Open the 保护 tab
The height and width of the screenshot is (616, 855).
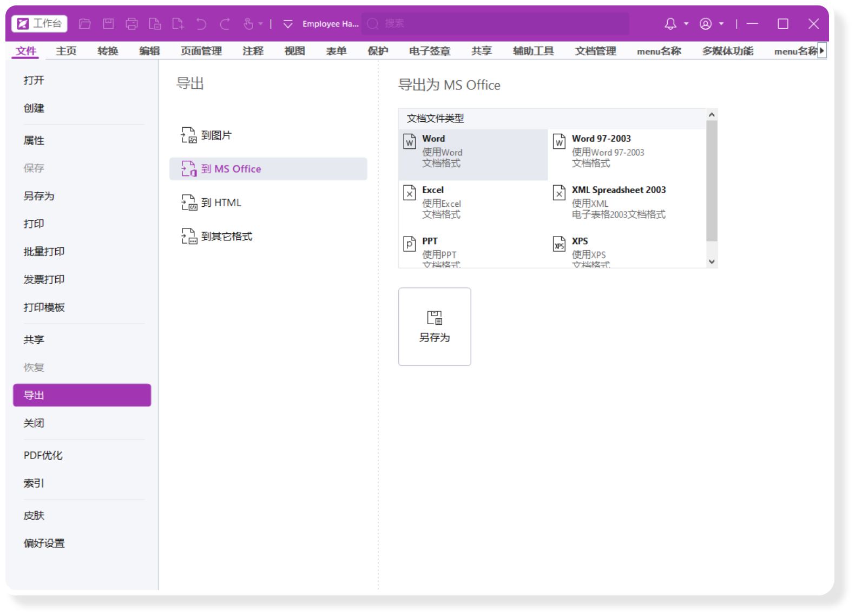[378, 51]
